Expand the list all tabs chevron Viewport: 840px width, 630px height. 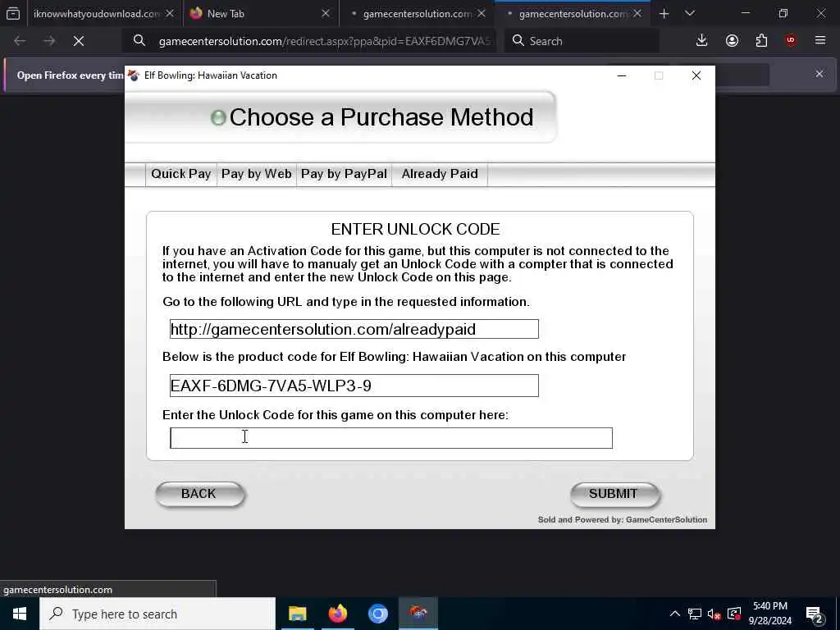[690, 13]
